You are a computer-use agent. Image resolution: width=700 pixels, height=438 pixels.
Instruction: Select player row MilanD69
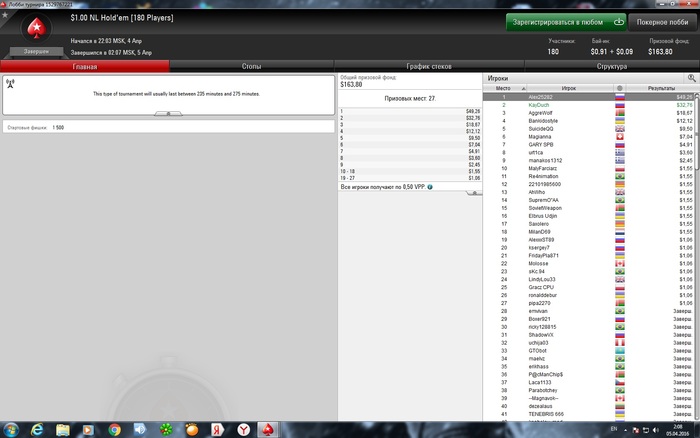588,232
